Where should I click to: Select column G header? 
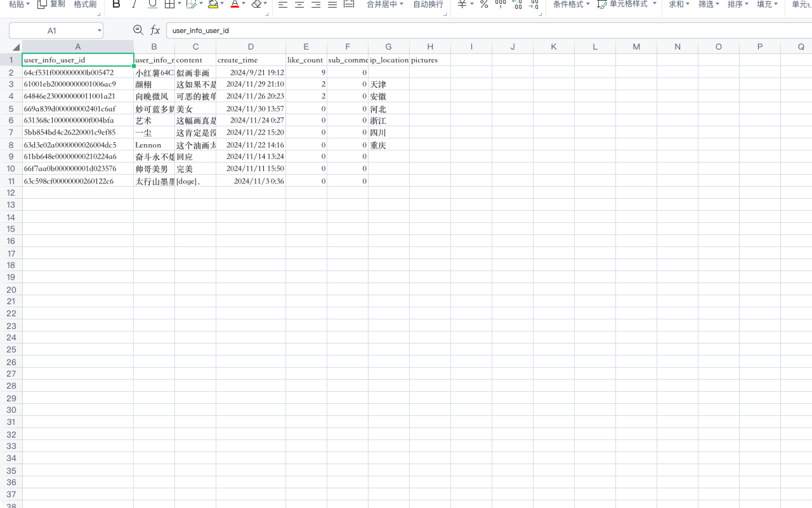(x=388, y=47)
